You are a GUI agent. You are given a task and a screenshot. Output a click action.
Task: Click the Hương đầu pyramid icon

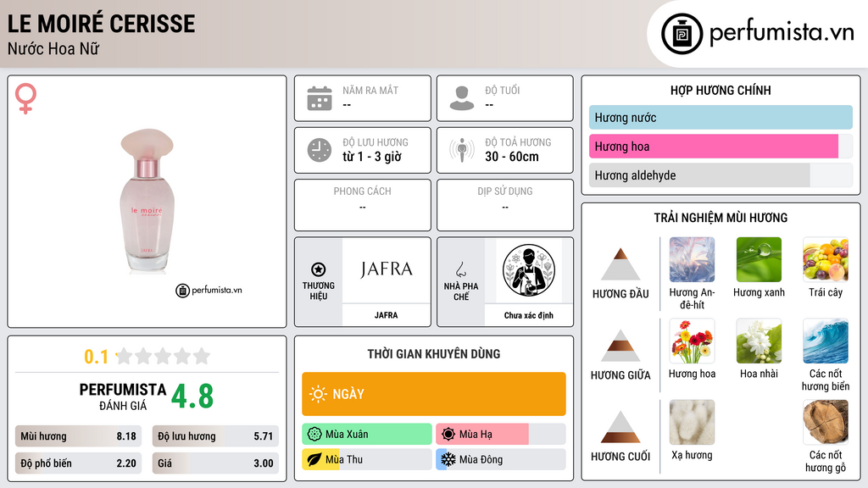pyautogui.click(x=620, y=264)
